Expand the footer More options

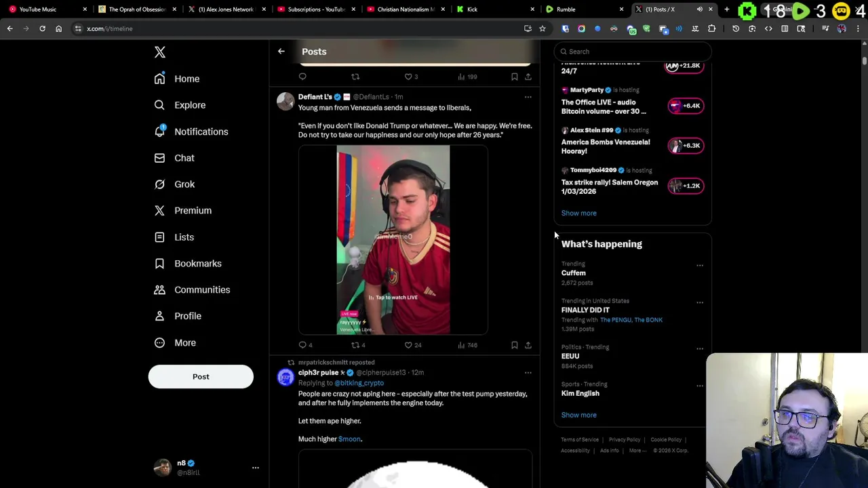pyautogui.click(x=637, y=451)
